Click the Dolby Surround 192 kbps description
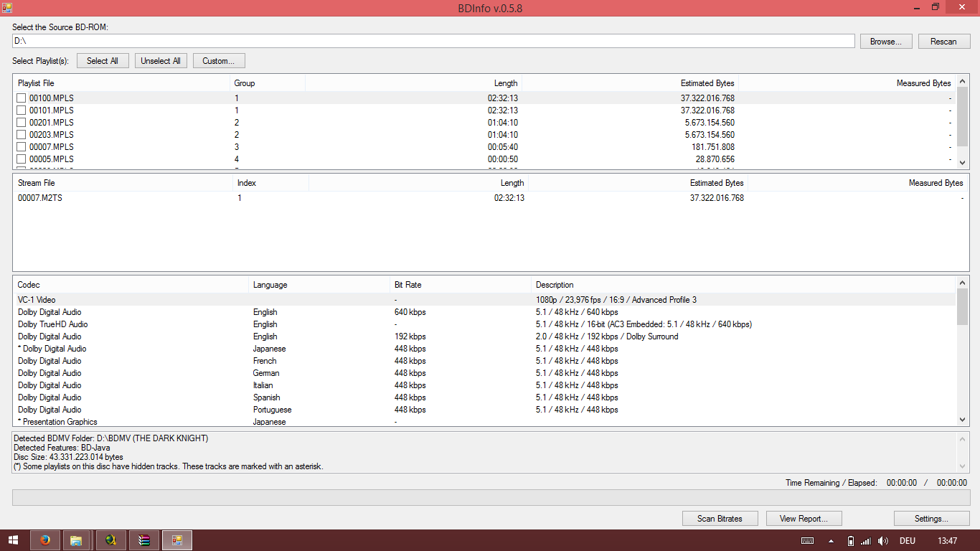 (607, 336)
